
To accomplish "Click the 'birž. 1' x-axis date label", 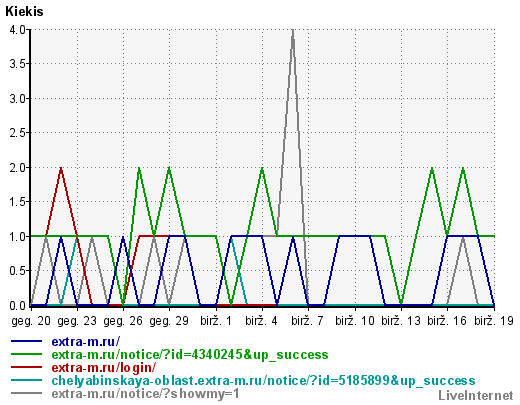I will coord(216,321).
